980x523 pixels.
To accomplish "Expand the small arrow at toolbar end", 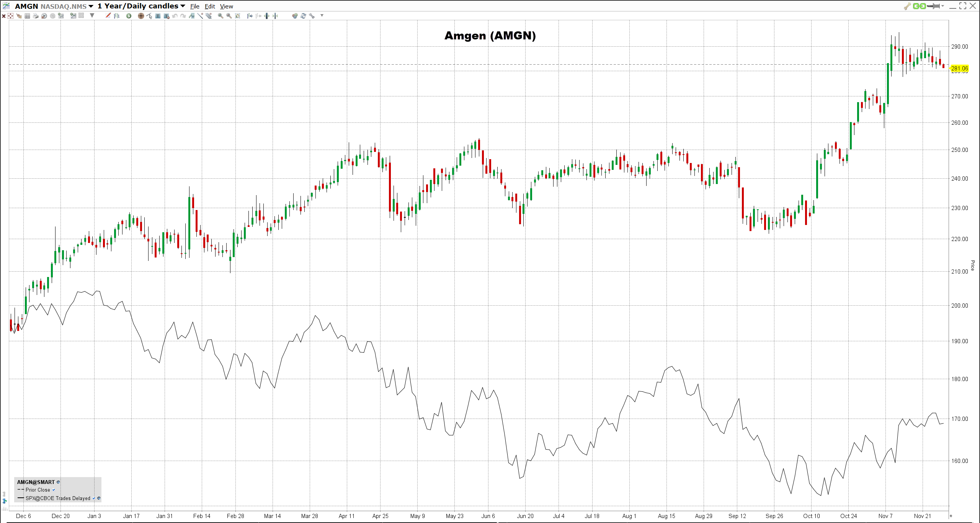I will coord(322,15).
